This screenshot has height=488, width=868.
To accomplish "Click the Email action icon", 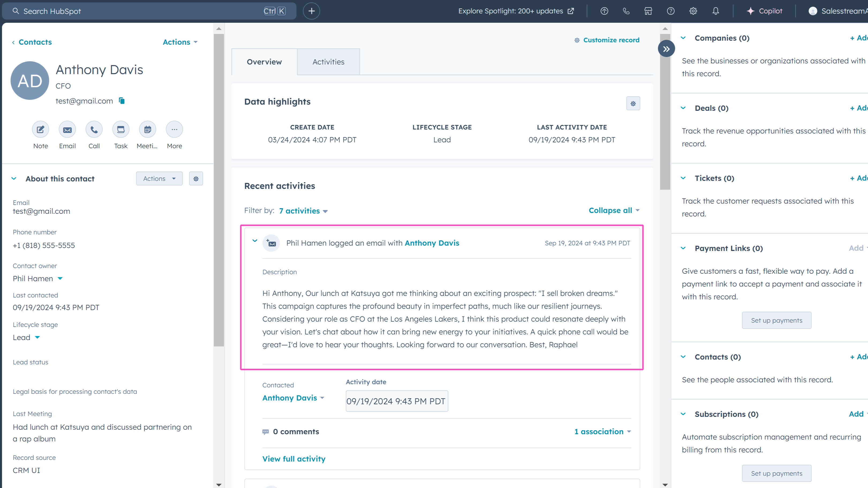I will [x=67, y=130].
